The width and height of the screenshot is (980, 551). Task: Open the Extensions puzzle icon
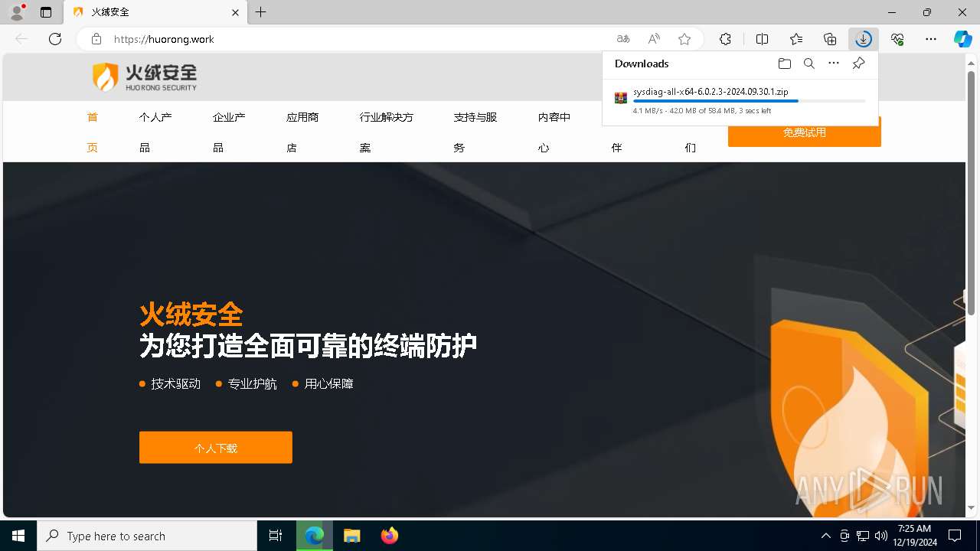click(x=725, y=39)
